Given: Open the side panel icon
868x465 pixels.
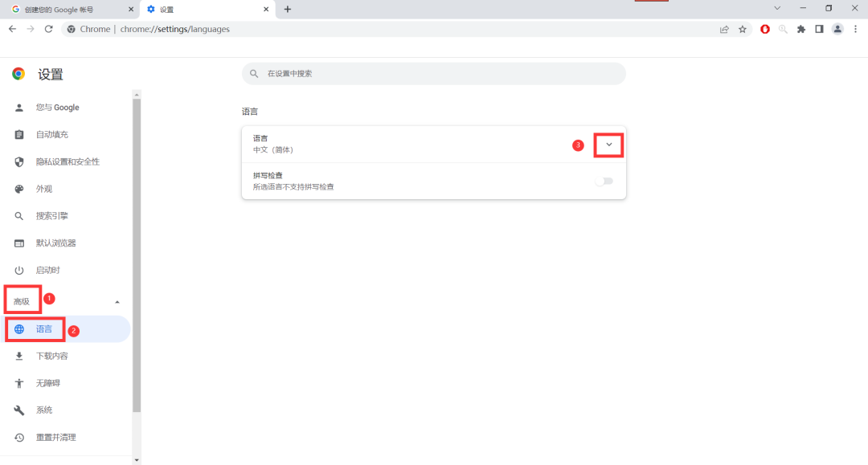Looking at the screenshot, I should point(819,29).
